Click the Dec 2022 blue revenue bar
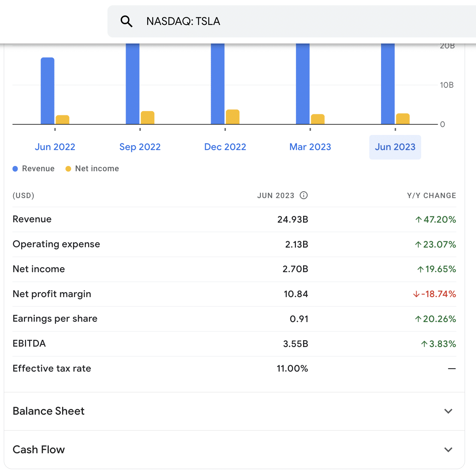The width and height of the screenshot is (476, 471). (x=218, y=84)
